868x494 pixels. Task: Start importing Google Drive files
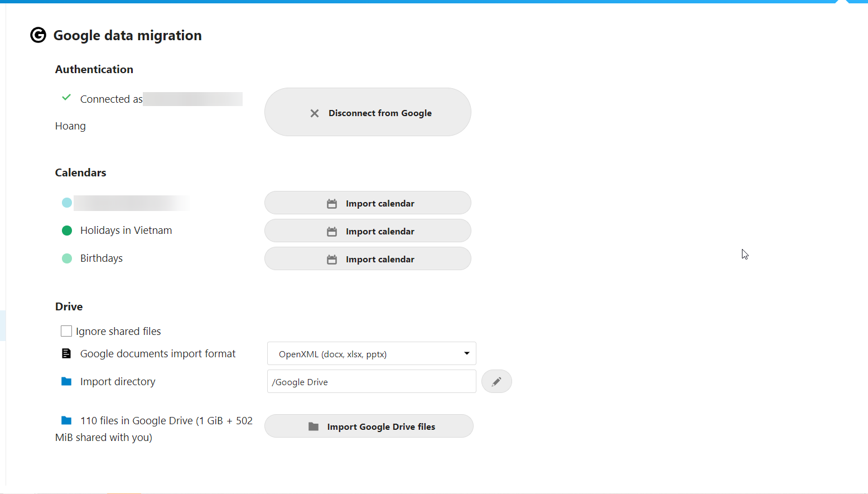pyautogui.click(x=369, y=426)
